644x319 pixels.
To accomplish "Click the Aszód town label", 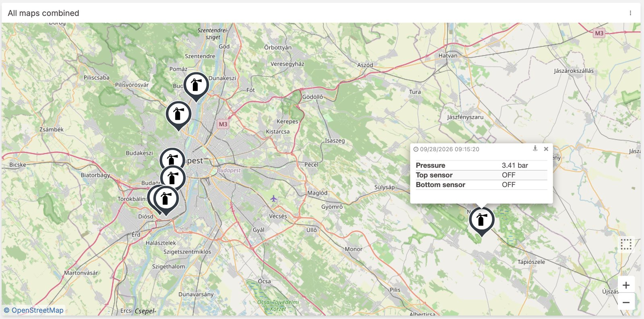I will point(365,65).
